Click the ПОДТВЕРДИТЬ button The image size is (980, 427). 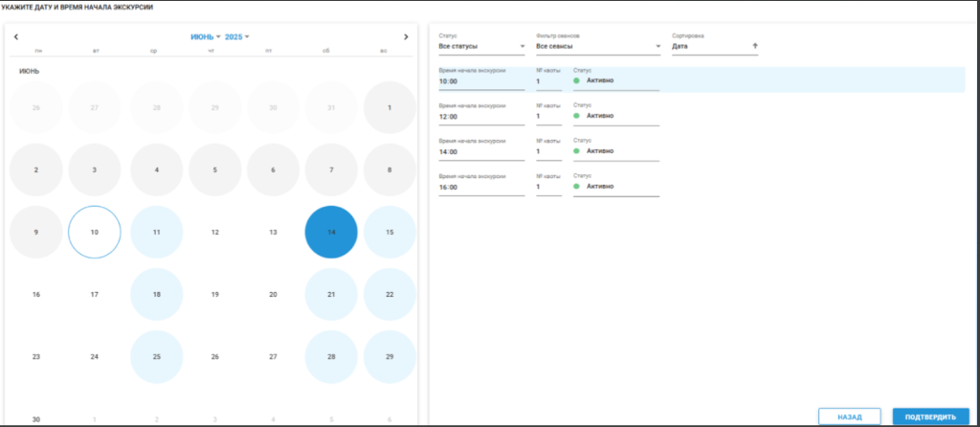coord(930,417)
